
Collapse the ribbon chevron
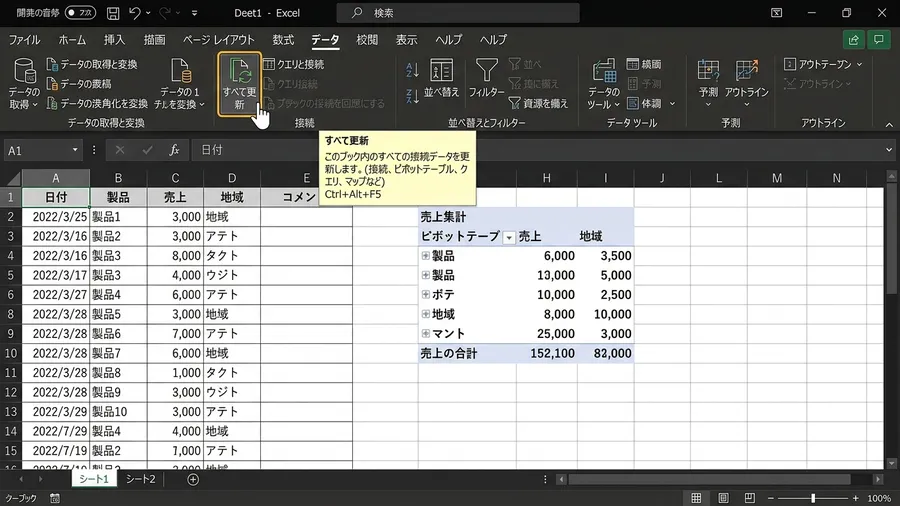tap(889, 124)
